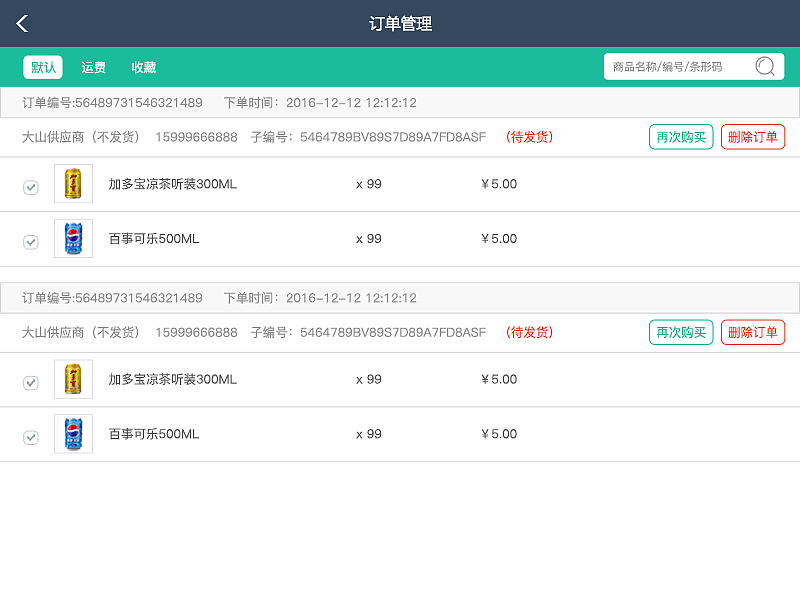This screenshot has width=800, height=600.
Task: Click first order's 待发货 status
Action: (530, 137)
